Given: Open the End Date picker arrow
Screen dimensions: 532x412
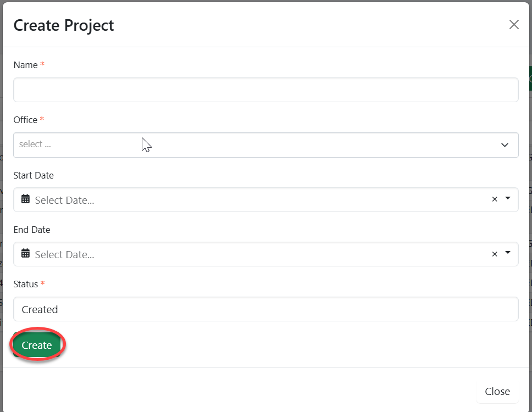Looking at the screenshot, I should [x=508, y=253].
